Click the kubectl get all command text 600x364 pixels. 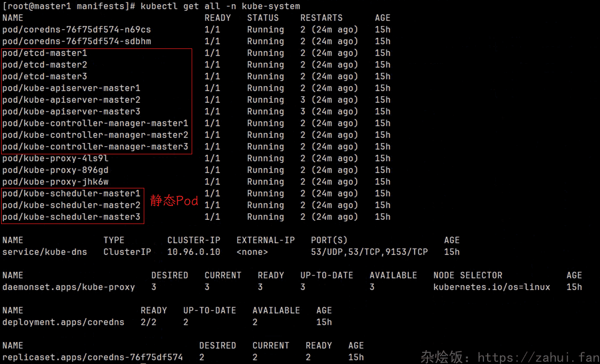220,6
